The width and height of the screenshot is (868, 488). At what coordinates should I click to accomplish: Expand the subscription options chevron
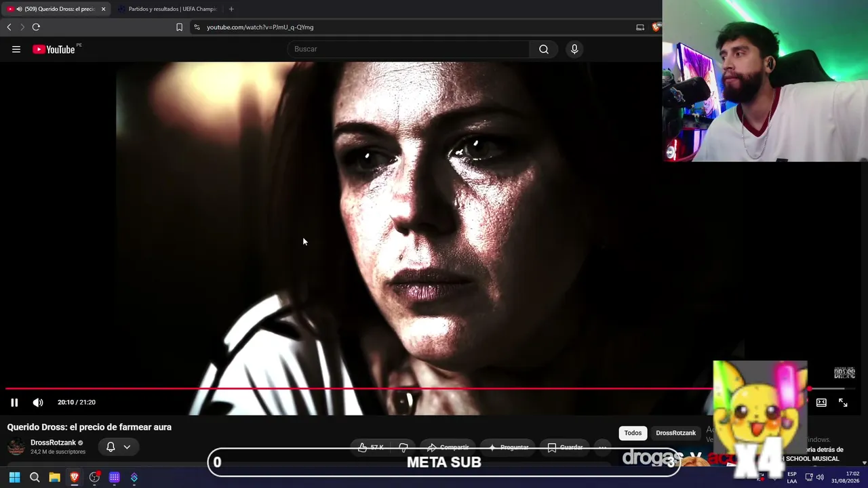click(127, 447)
